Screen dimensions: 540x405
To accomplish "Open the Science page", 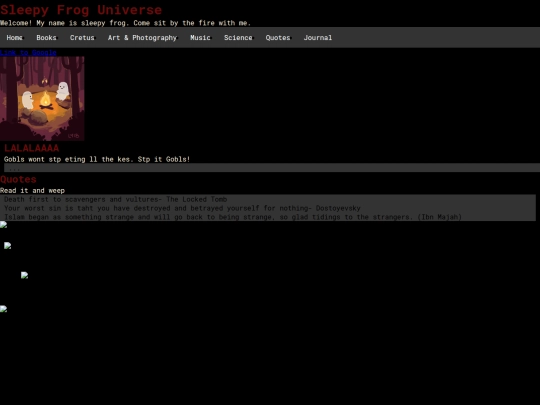I will click(238, 38).
